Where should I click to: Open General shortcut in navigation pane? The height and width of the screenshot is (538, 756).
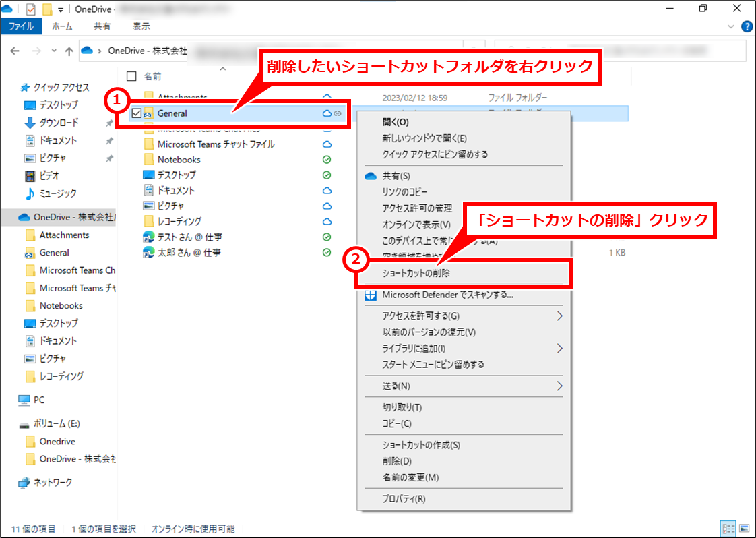point(54,253)
